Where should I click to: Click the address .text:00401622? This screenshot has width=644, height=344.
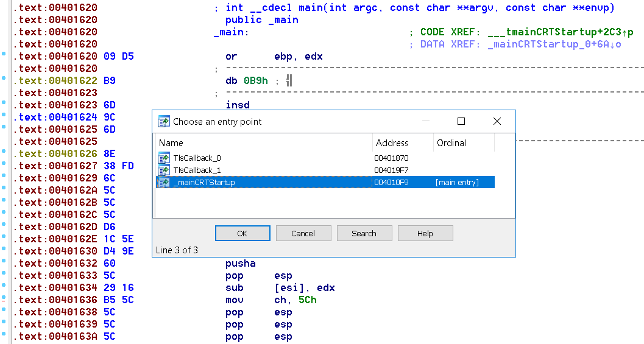(55, 80)
